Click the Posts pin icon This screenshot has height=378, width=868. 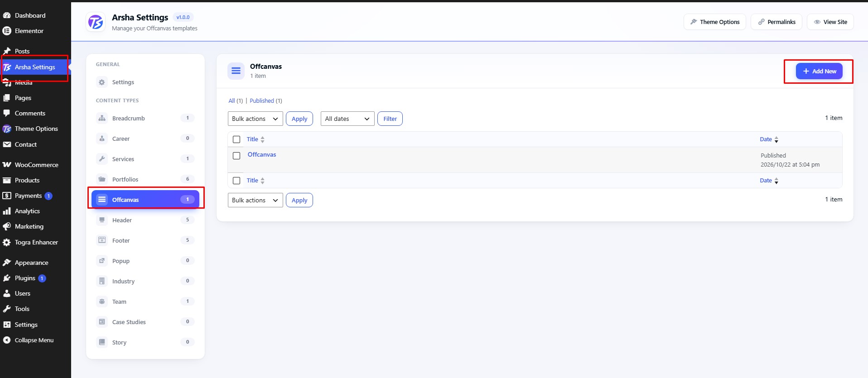click(7, 51)
